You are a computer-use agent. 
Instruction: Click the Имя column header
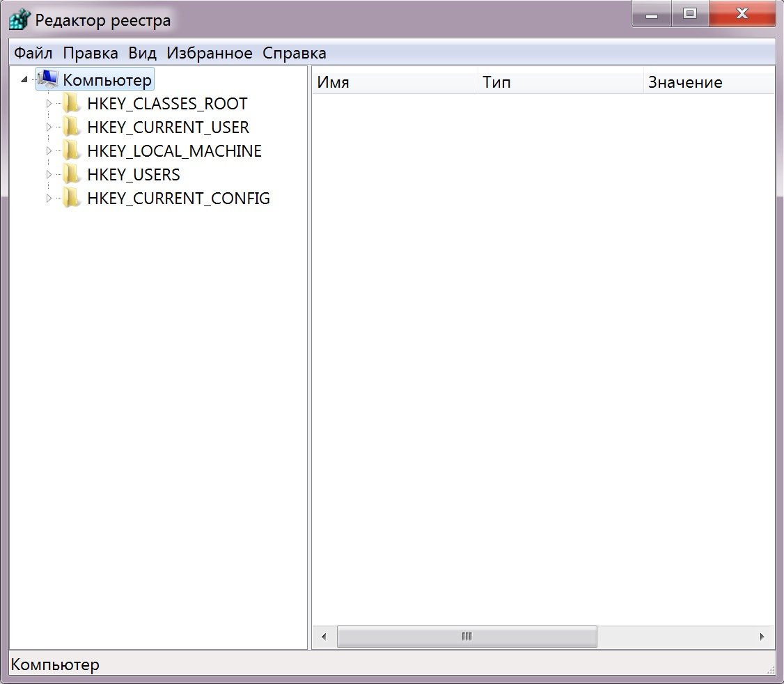tap(395, 82)
